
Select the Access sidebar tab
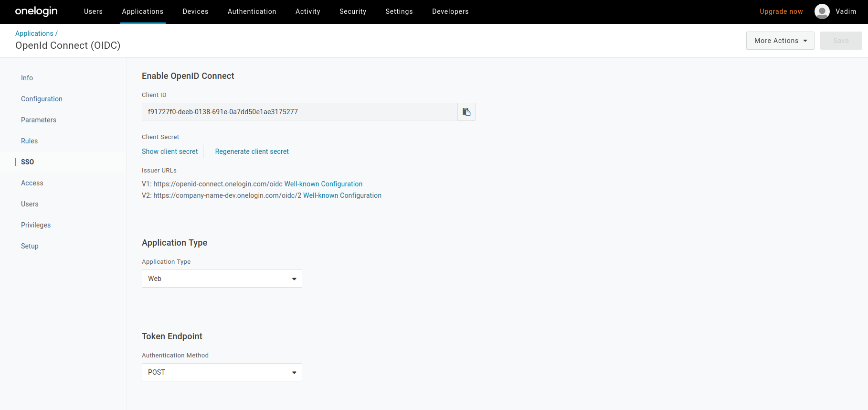(32, 183)
